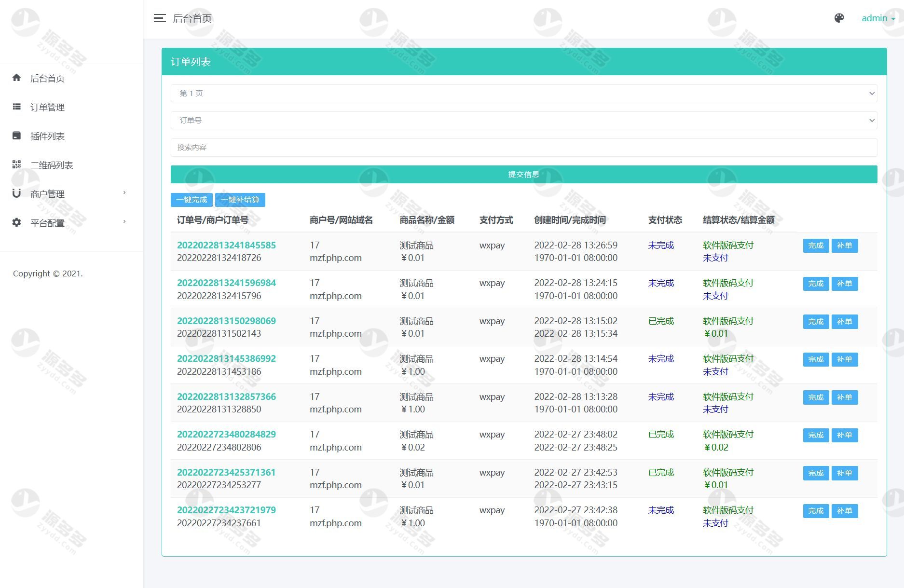
Task: Click 完成 for order 2022022723425371361
Action: tap(816, 473)
